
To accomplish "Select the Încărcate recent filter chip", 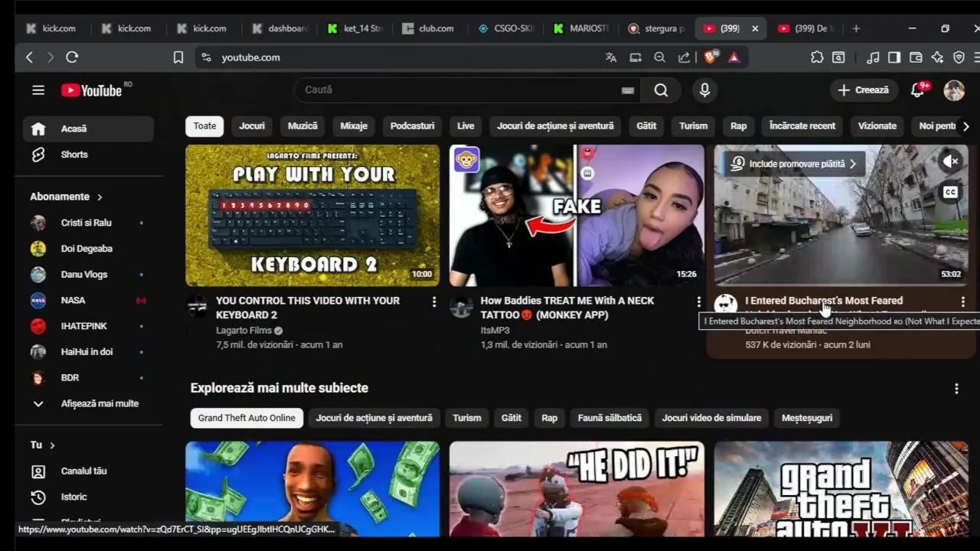I will (x=802, y=126).
